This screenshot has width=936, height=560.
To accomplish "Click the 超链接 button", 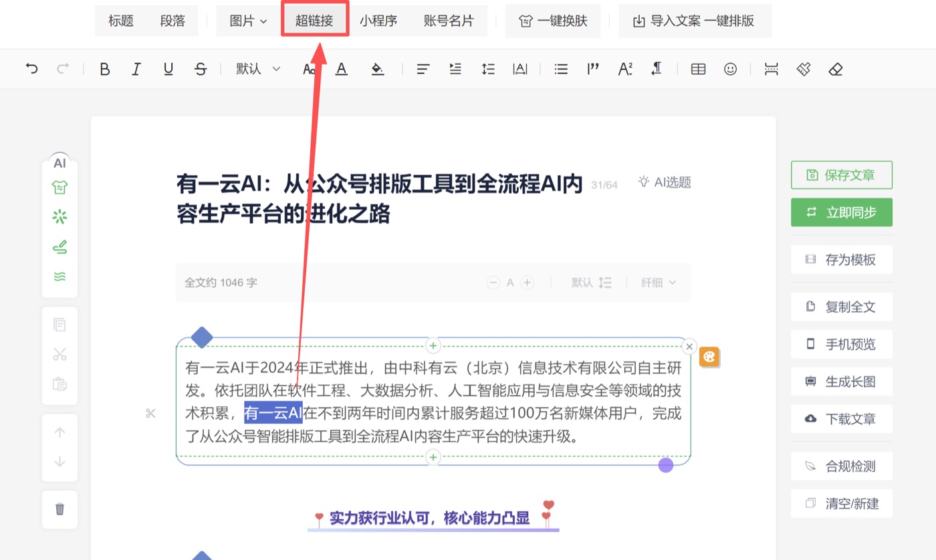I will click(x=314, y=21).
